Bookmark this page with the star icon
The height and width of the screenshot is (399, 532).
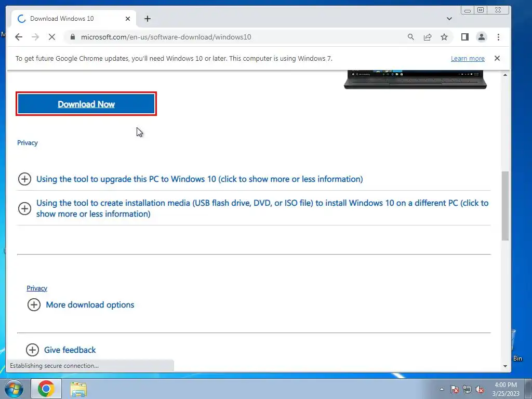coord(444,37)
